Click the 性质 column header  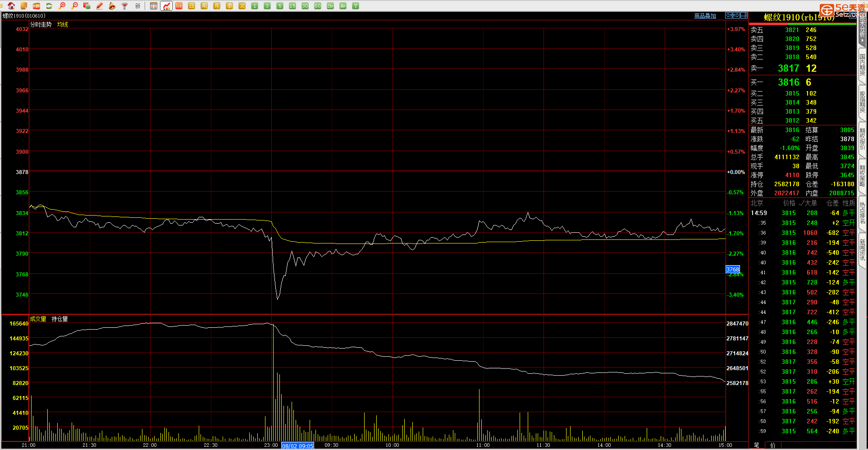849,203
